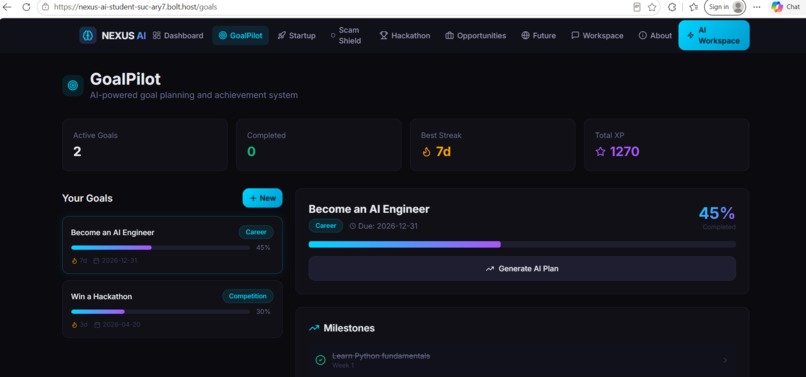This screenshot has width=806, height=377.
Task: Open the reader view icon in the address bar
Action: click(637, 7)
